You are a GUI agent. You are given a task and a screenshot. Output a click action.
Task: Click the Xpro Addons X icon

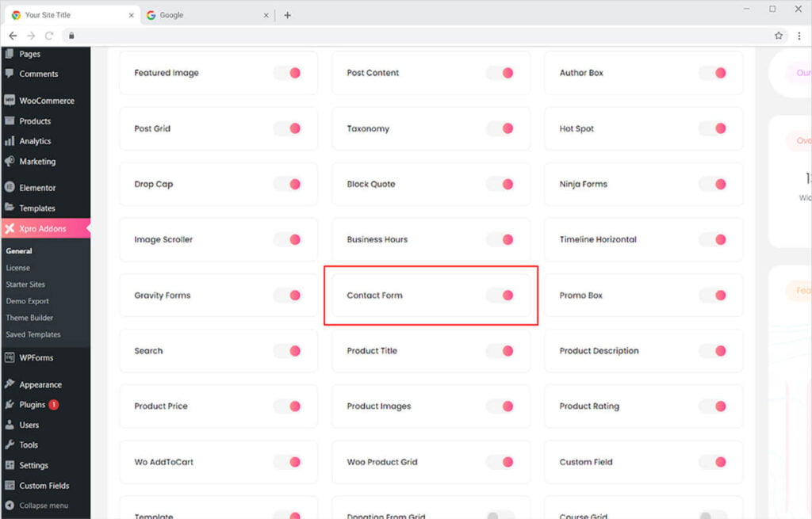[x=10, y=229]
